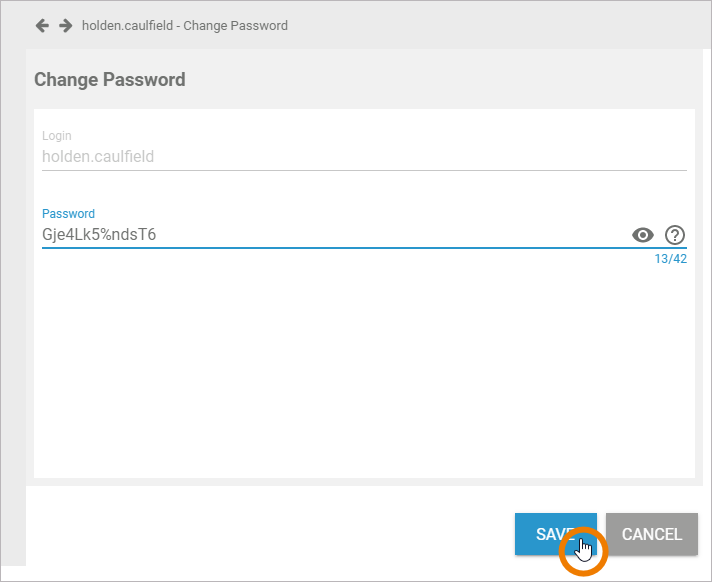Click the back navigation arrow

[42, 25]
